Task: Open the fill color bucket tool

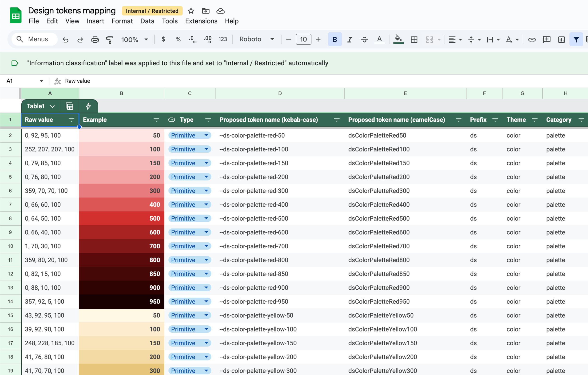Action: click(x=398, y=39)
